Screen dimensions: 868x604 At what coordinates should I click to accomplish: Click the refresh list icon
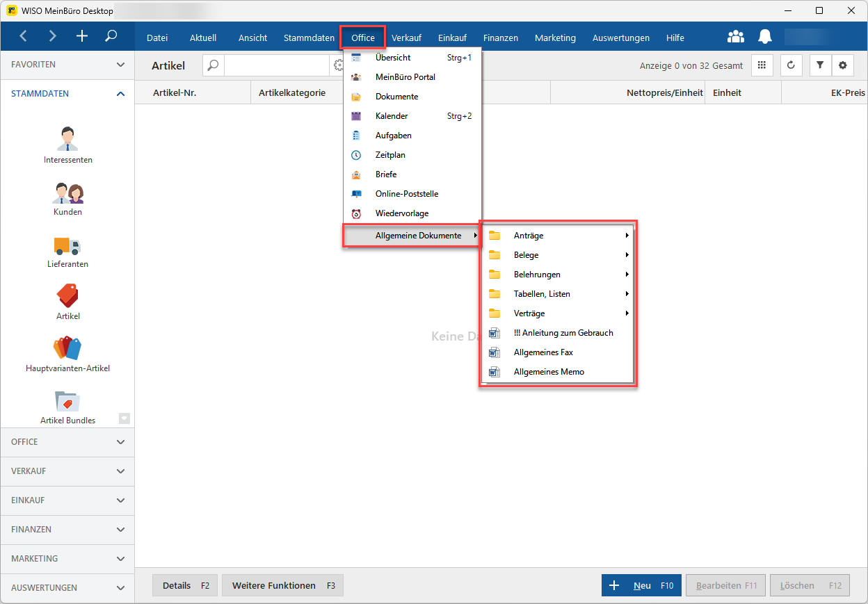point(791,65)
